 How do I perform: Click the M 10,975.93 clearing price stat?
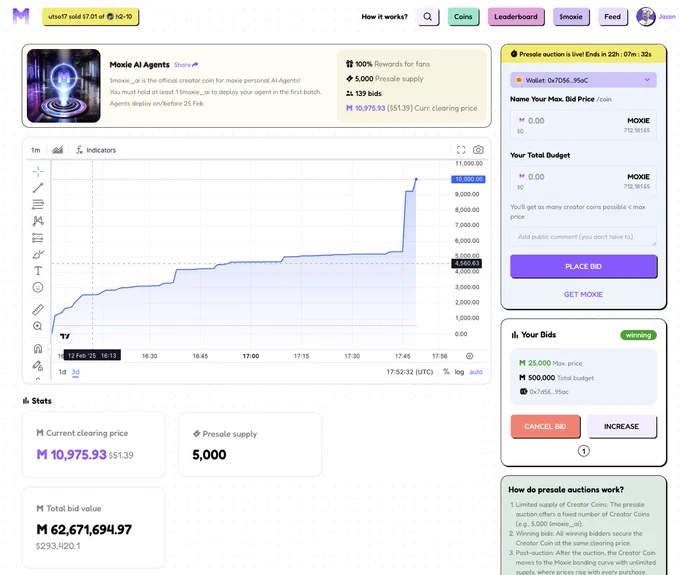click(x=72, y=455)
